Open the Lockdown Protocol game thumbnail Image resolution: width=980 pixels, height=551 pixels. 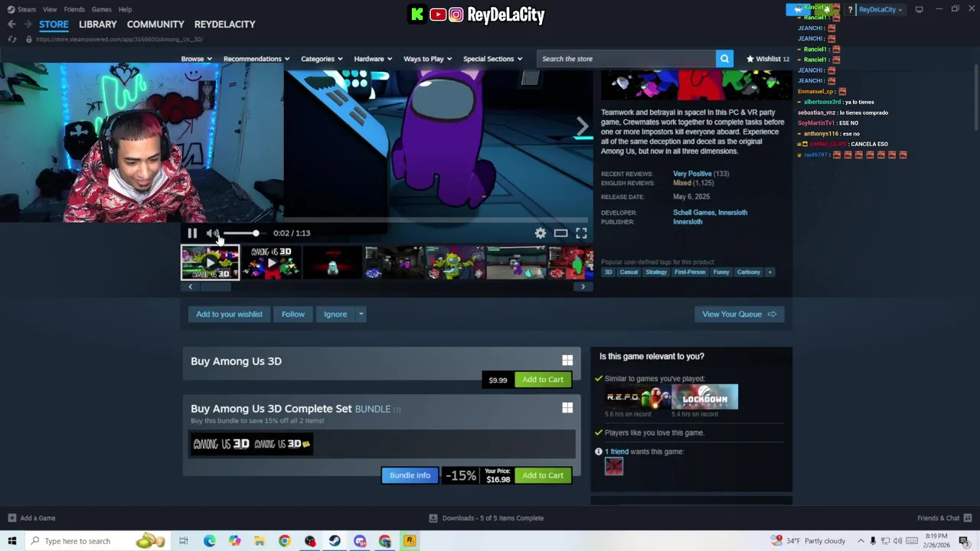coord(705,397)
